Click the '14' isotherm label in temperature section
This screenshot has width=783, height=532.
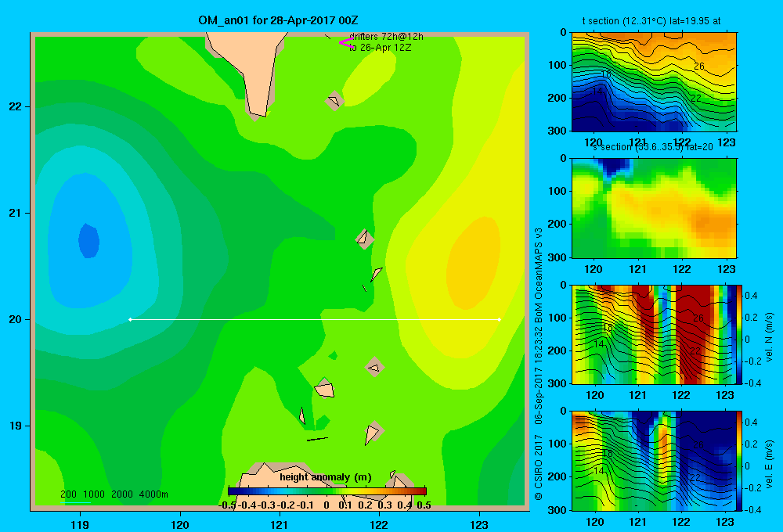(597, 92)
